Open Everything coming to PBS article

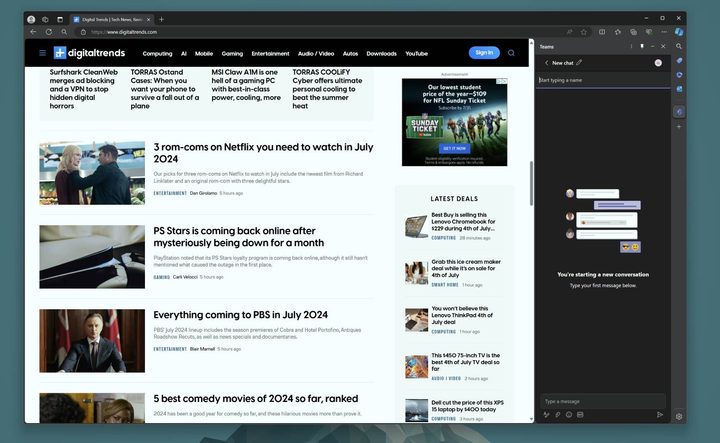[241, 315]
